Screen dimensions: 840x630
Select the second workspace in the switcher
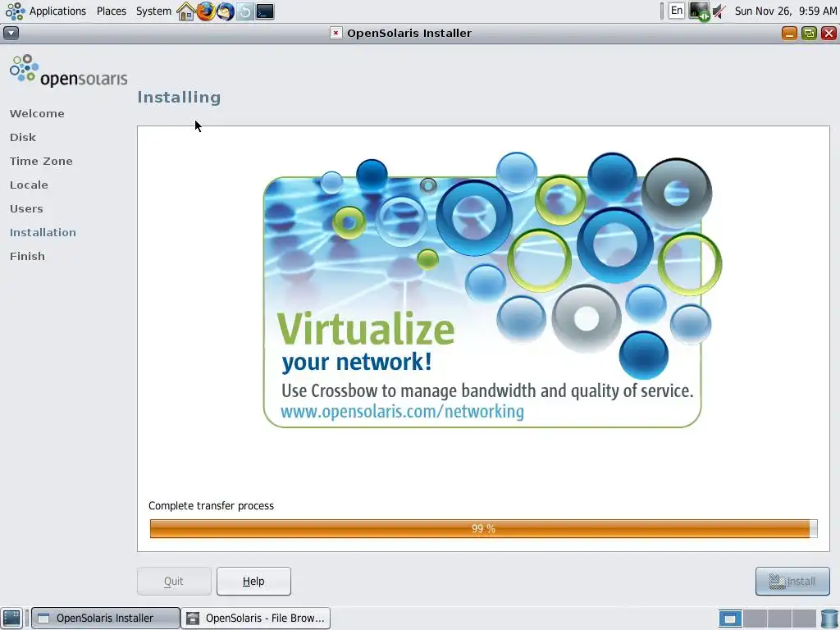click(x=755, y=619)
